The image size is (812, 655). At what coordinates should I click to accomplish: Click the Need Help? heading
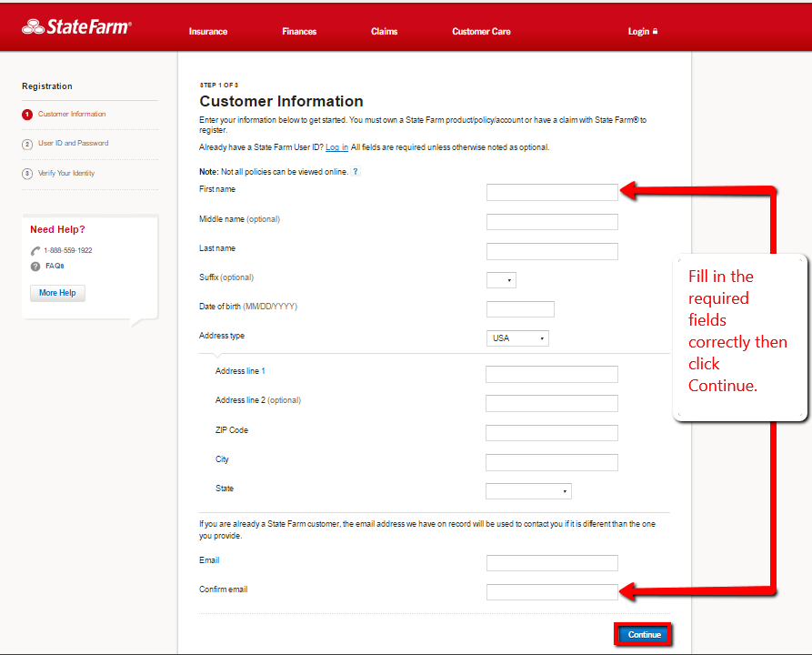(57, 229)
